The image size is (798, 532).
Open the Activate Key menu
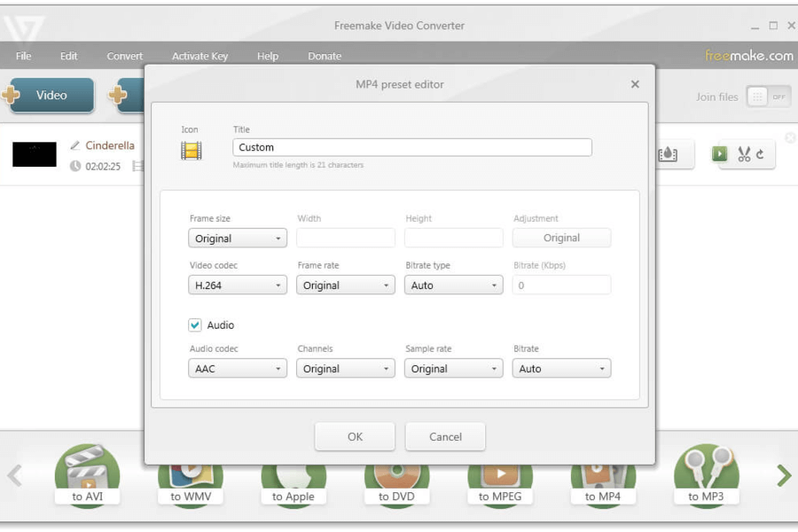click(200, 56)
